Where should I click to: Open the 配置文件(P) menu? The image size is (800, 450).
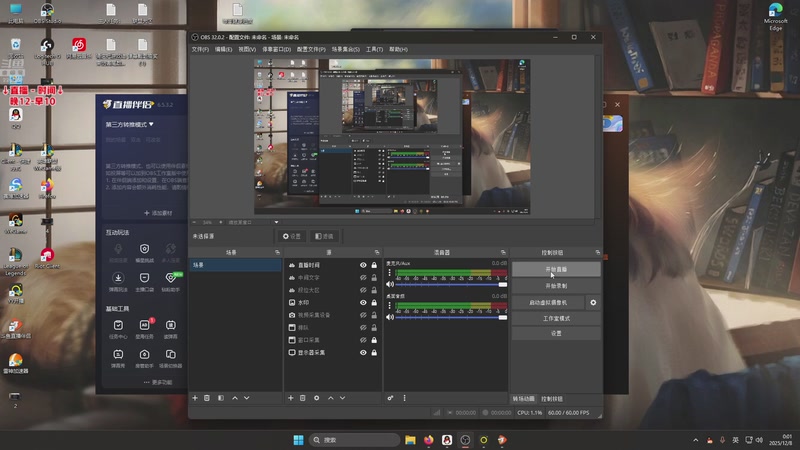pos(311,49)
